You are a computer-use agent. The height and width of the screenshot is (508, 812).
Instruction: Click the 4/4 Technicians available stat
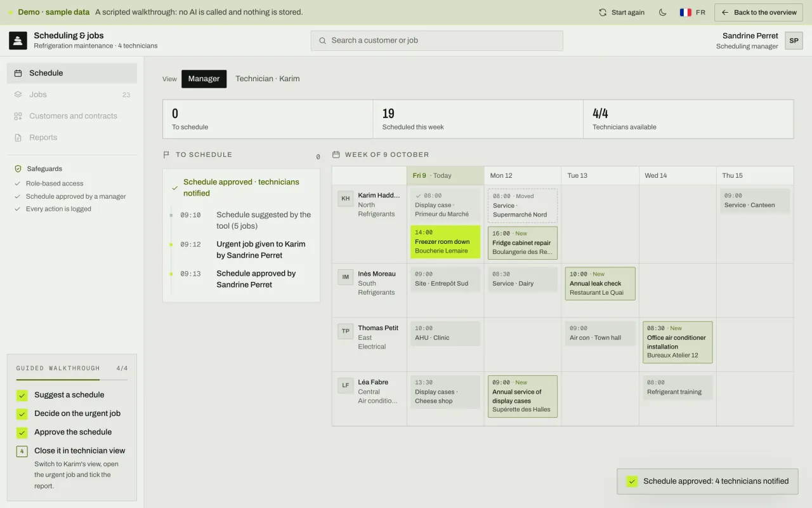[688, 119]
